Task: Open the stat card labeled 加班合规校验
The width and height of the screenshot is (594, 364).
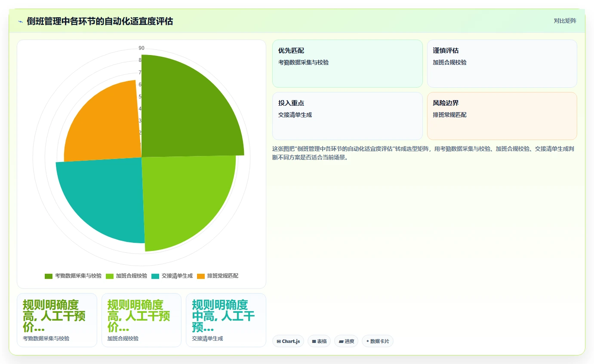Action: [142, 320]
